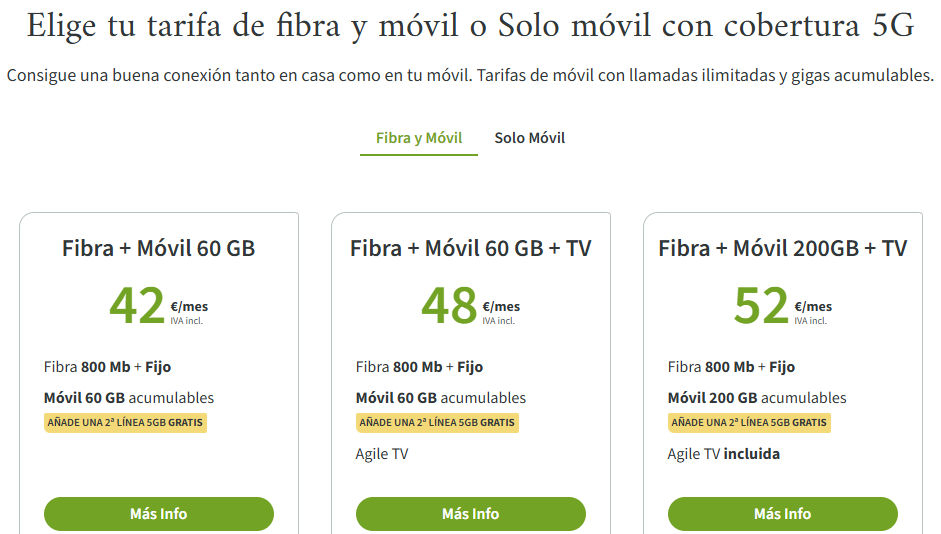
Task: Click the 2ª línea gratis badge in the 48 € card
Action: click(437, 423)
